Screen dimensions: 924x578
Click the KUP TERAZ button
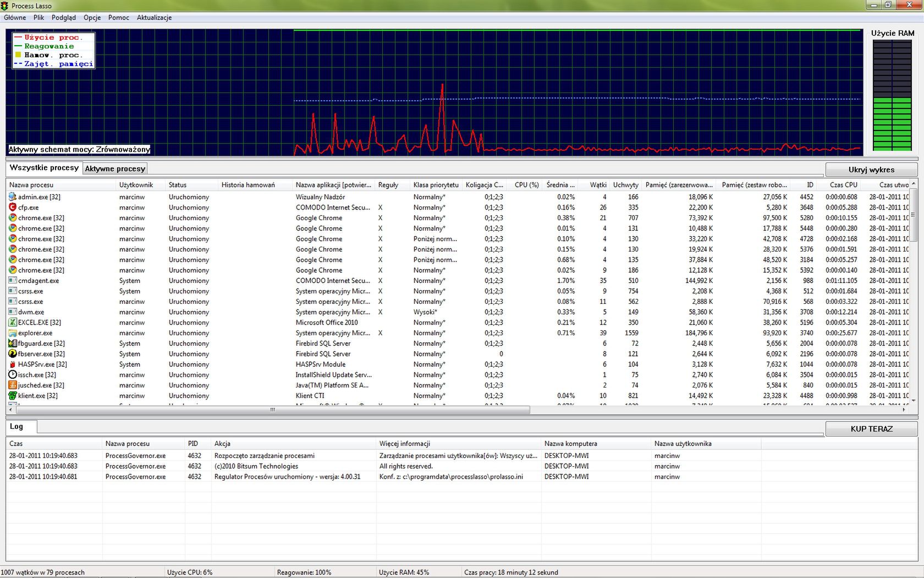coord(871,429)
